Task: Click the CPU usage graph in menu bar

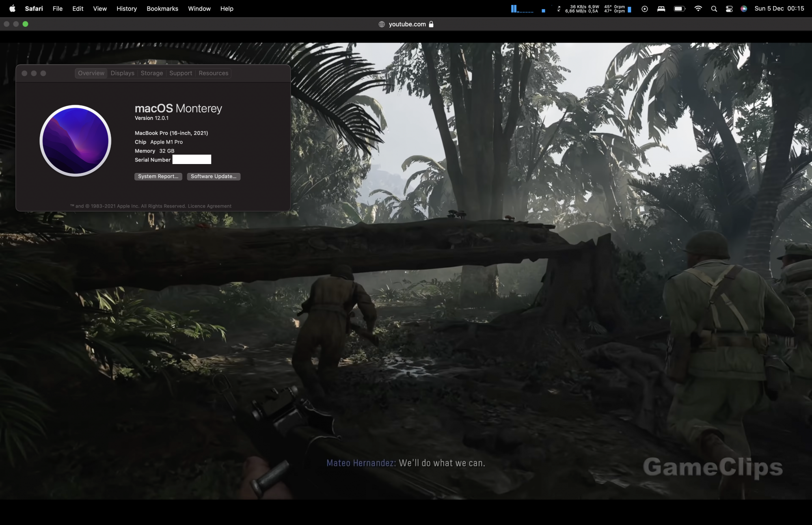Action: 522,9
